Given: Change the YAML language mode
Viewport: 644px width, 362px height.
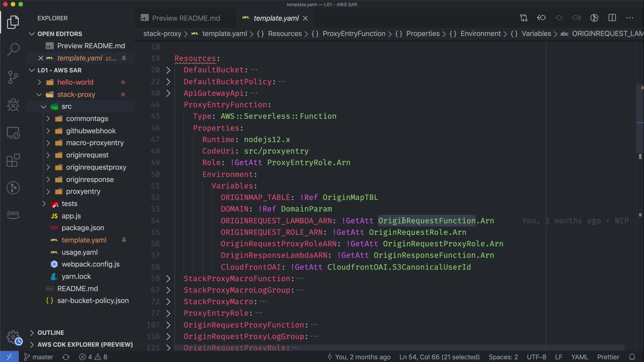Looking at the screenshot, I should click(x=579, y=357).
